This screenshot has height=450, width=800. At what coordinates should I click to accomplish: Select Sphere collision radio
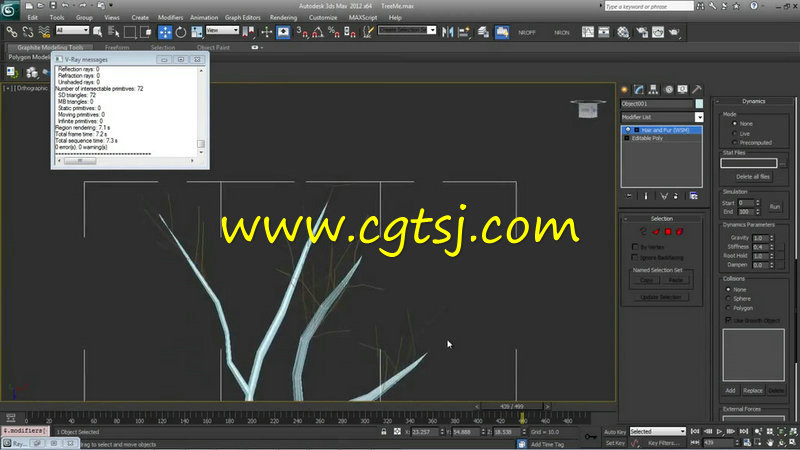(x=729, y=298)
